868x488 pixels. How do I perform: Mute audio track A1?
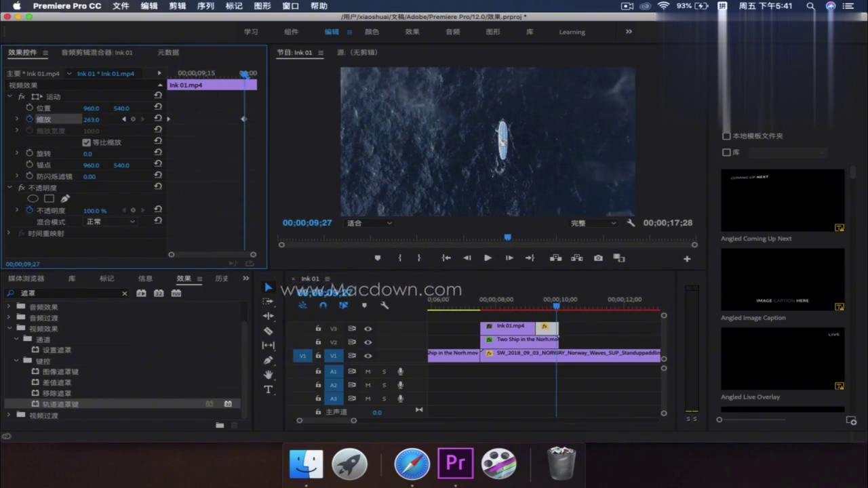(x=368, y=371)
